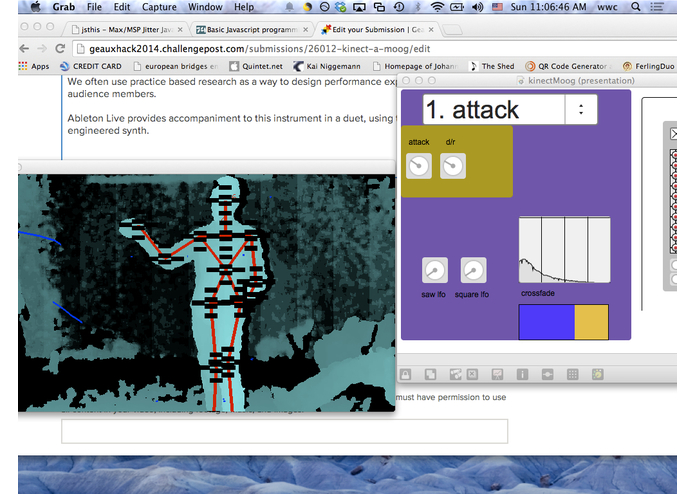Open the '1. attack' preset dropdown menu

click(510, 109)
